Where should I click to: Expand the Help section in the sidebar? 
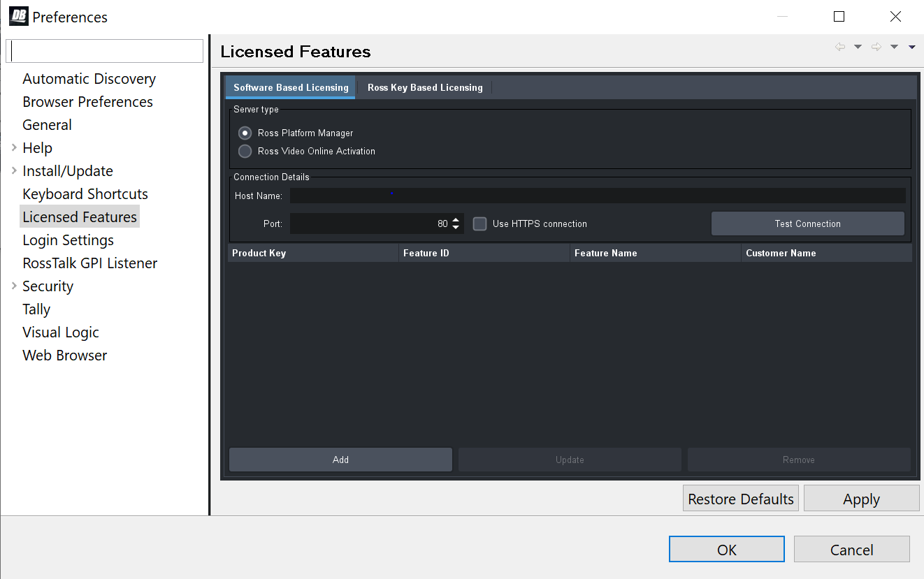(x=13, y=147)
